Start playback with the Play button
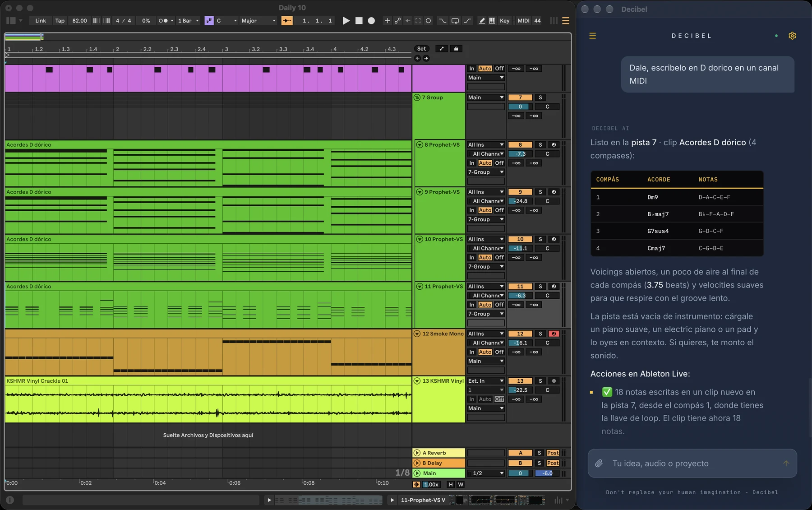 coord(346,21)
